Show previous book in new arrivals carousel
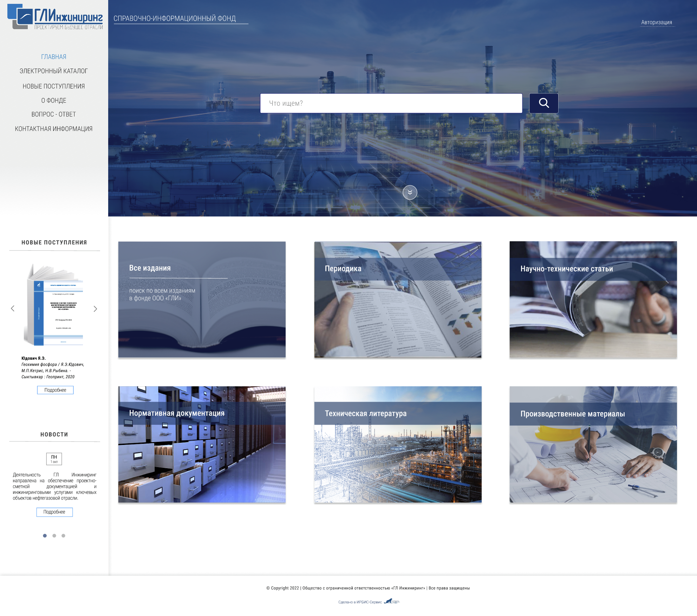The width and height of the screenshot is (697, 616). [13, 308]
